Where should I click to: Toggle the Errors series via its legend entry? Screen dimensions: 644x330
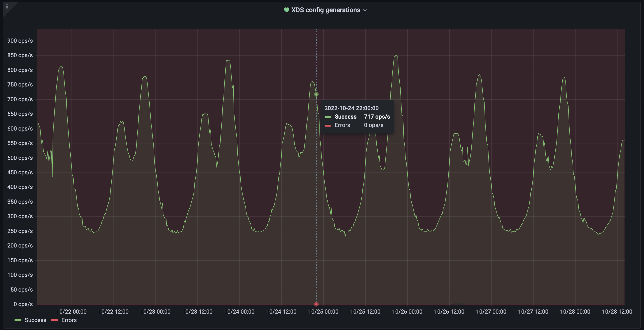pos(69,320)
